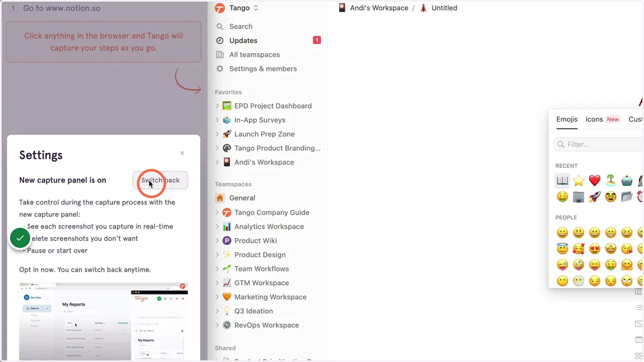Switch to the Icons tab
644x362 pixels.
pos(594,120)
